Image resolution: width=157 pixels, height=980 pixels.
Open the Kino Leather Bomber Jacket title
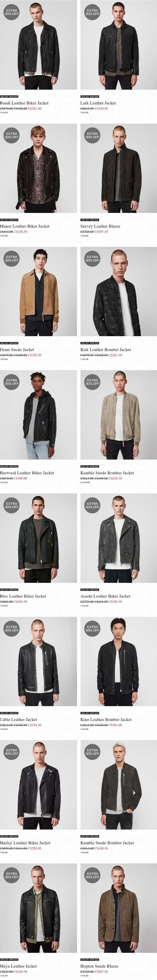pos(106,719)
